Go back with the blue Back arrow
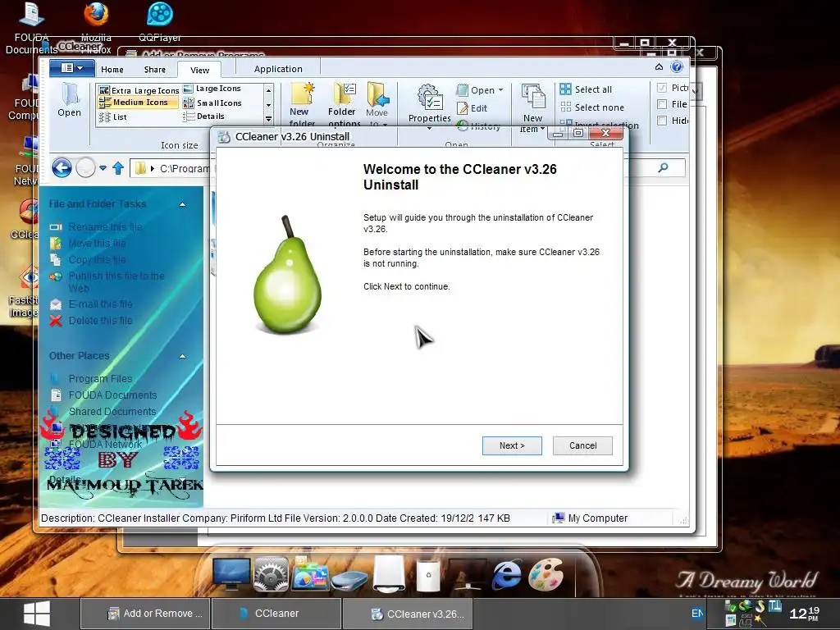This screenshot has width=840, height=630. tap(62, 168)
